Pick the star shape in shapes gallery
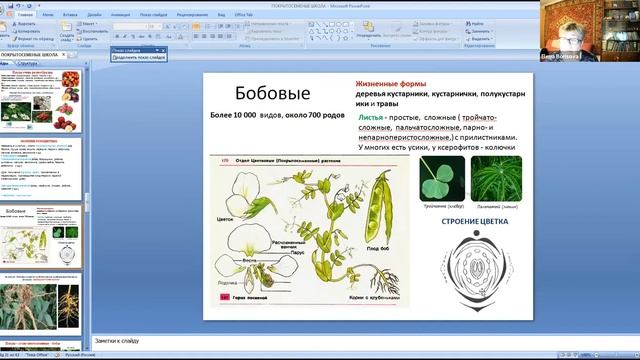 tap(345, 38)
